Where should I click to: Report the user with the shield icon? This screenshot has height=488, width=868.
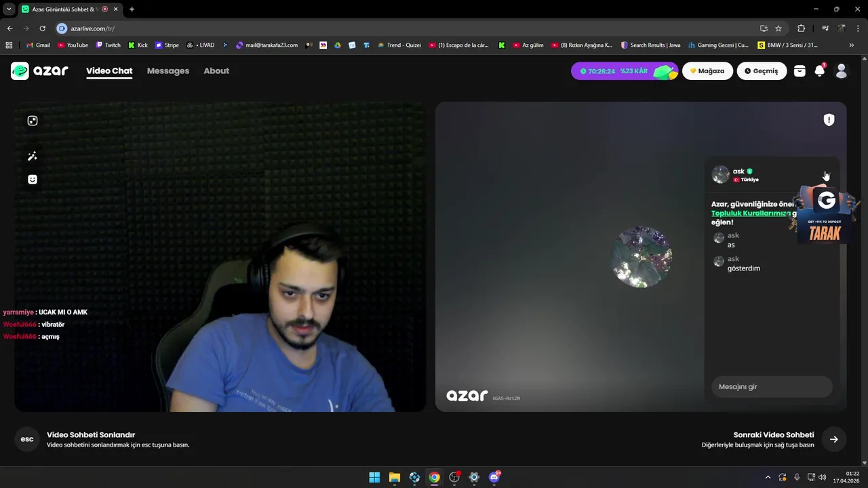pos(829,120)
